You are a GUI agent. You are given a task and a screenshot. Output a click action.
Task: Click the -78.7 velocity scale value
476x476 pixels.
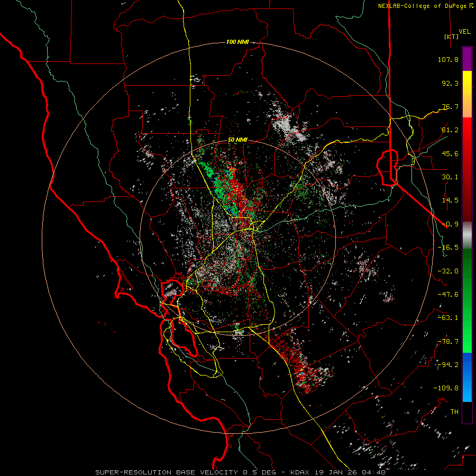[x=448, y=342]
